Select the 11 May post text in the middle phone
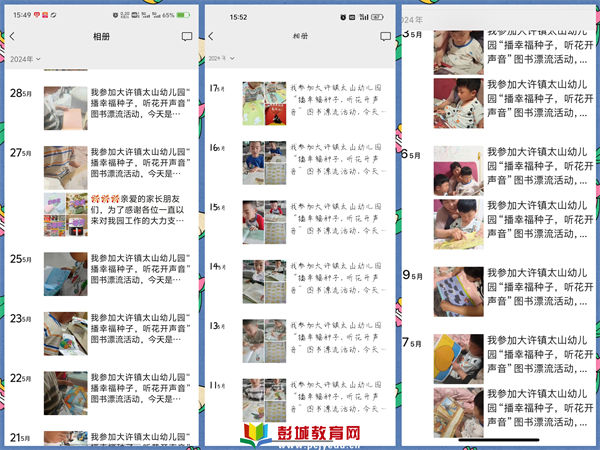600x450 pixels. click(x=338, y=396)
